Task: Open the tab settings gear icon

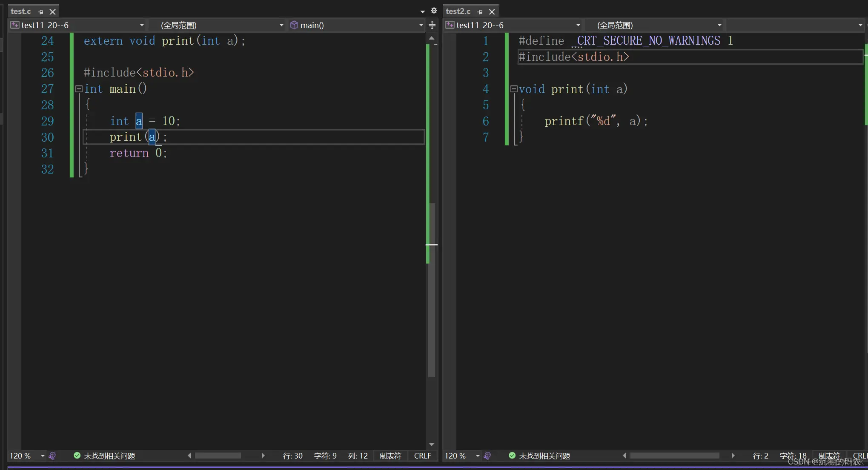Action: tap(434, 11)
